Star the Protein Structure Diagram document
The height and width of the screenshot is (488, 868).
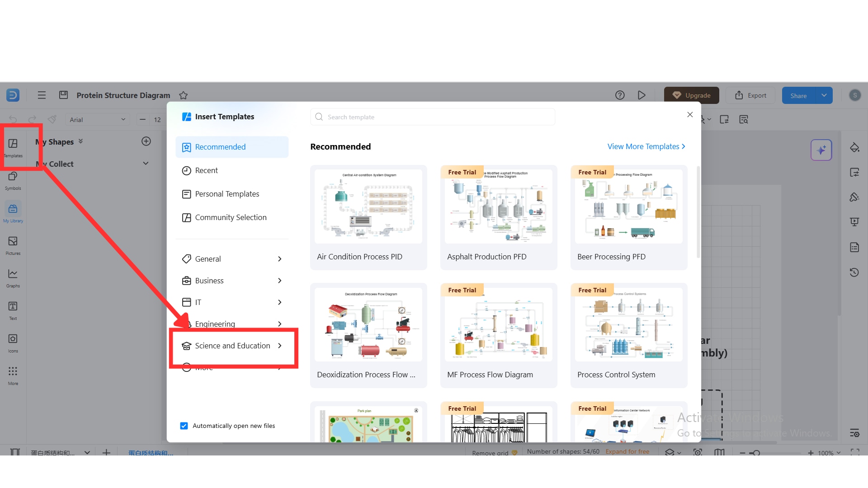(183, 95)
